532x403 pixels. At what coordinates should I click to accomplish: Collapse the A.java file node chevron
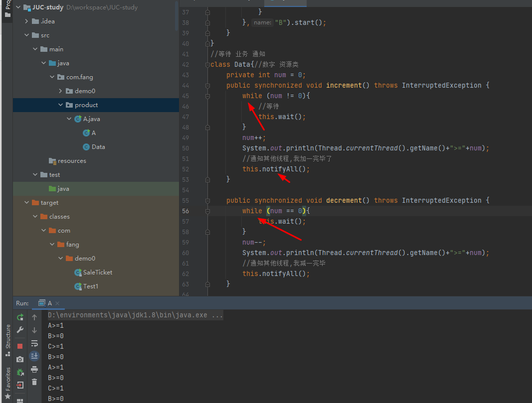[69, 119]
